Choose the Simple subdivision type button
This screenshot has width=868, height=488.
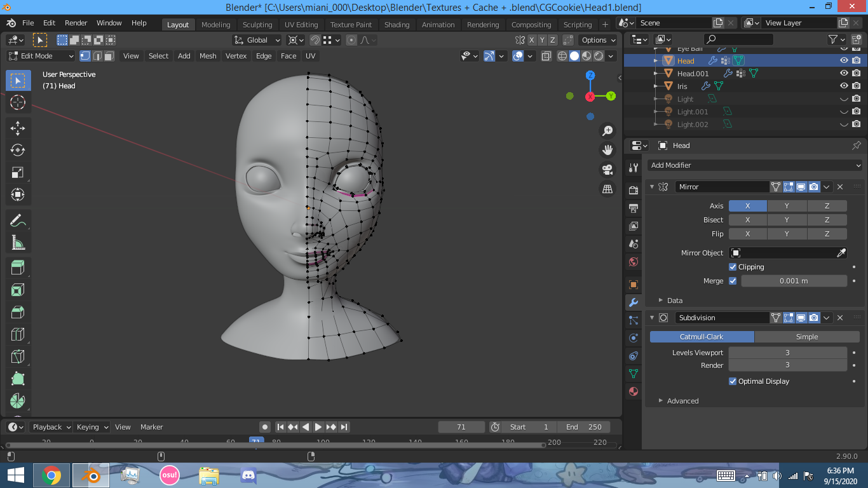[x=806, y=337]
